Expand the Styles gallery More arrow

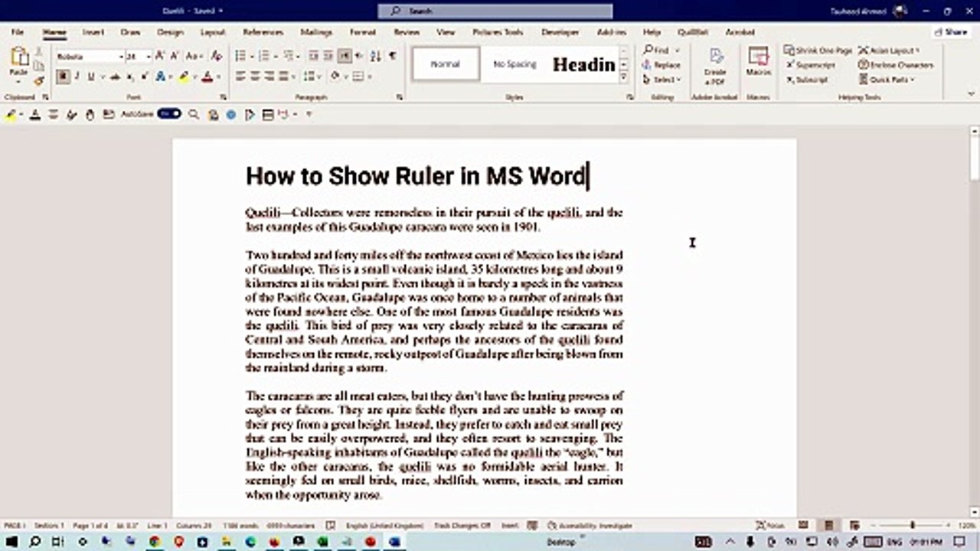(624, 78)
